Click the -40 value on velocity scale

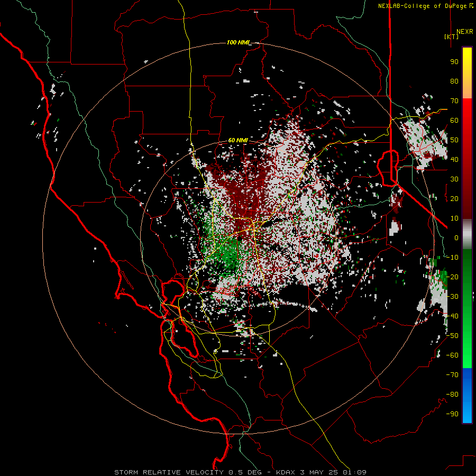click(x=452, y=316)
